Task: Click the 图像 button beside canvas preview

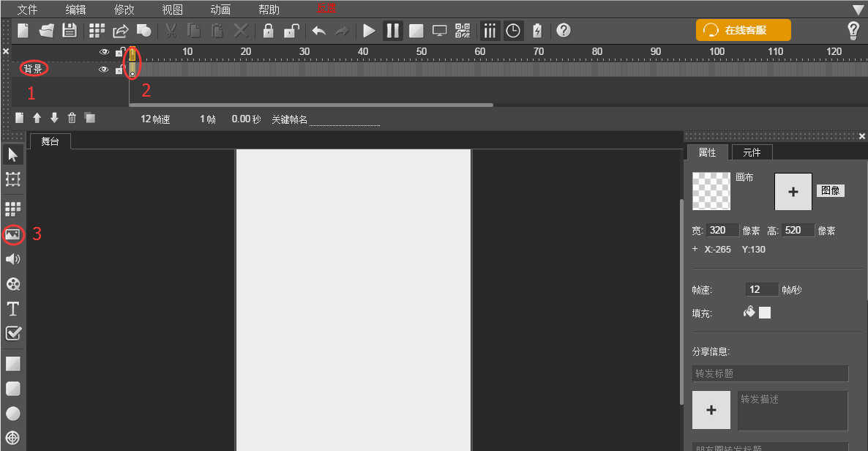Action: [x=830, y=190]
